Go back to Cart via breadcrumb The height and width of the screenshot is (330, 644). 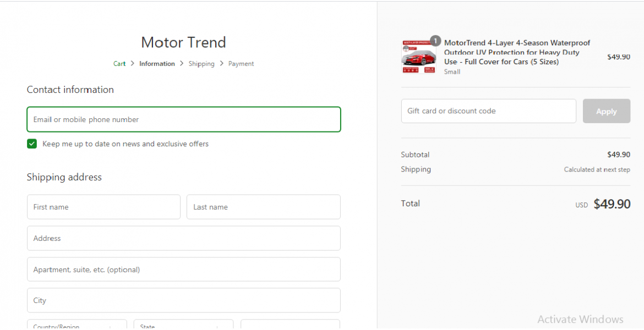(x=119, y=64)
